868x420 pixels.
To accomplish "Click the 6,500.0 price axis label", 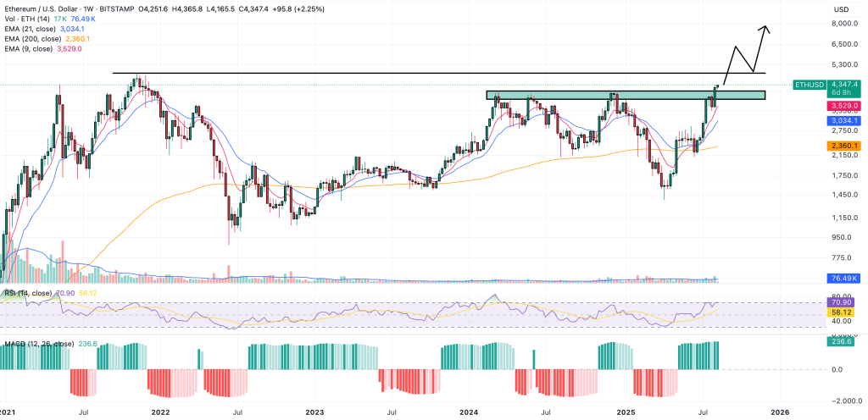I will 847,44.
